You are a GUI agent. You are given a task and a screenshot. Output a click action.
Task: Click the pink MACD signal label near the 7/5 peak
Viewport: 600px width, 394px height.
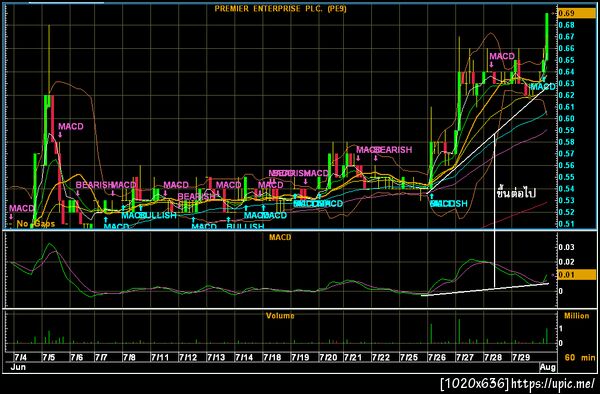pos(71,127)
